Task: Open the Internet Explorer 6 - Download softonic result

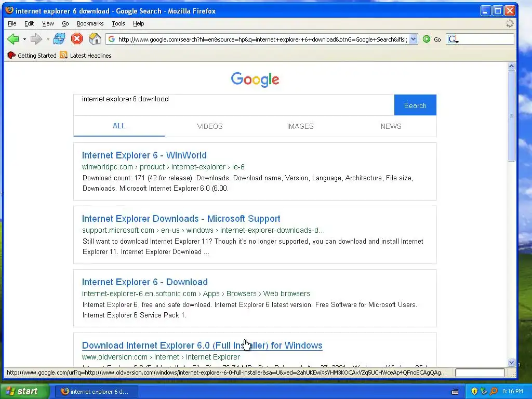Action: [145, 282]
